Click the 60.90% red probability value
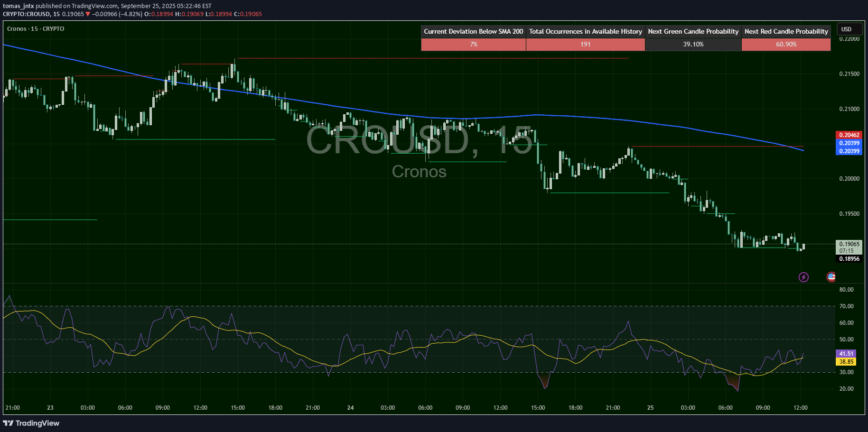The width and height of the screenshot is (868, 432). [786, 44]
